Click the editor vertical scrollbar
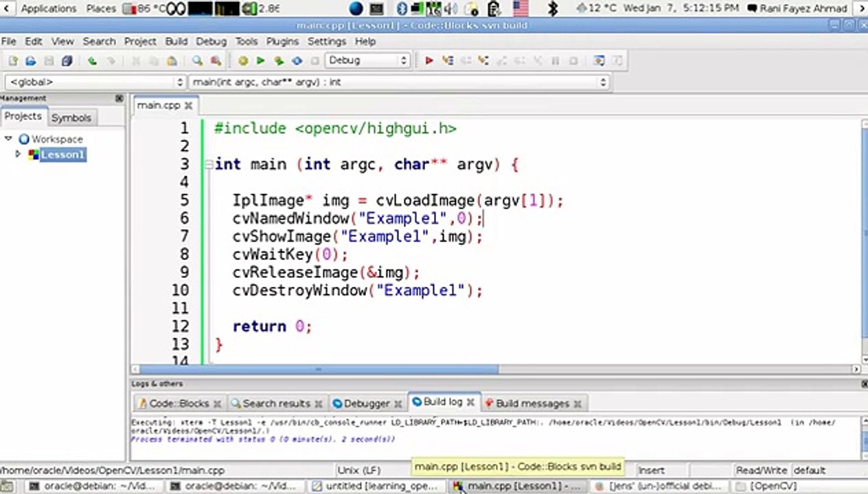Viewport: 868px width, 494px height. click(864, 241)
